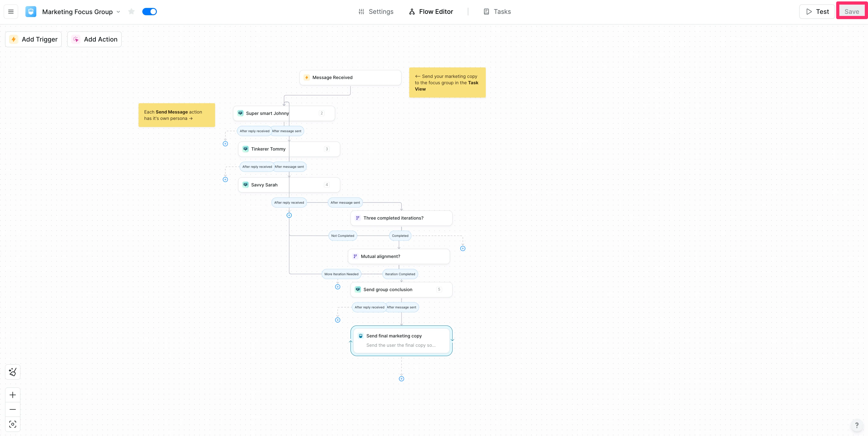Select the Message Received trigger node
The height and width of the screenshot is (436, 868).
click(x=350, y=78)
